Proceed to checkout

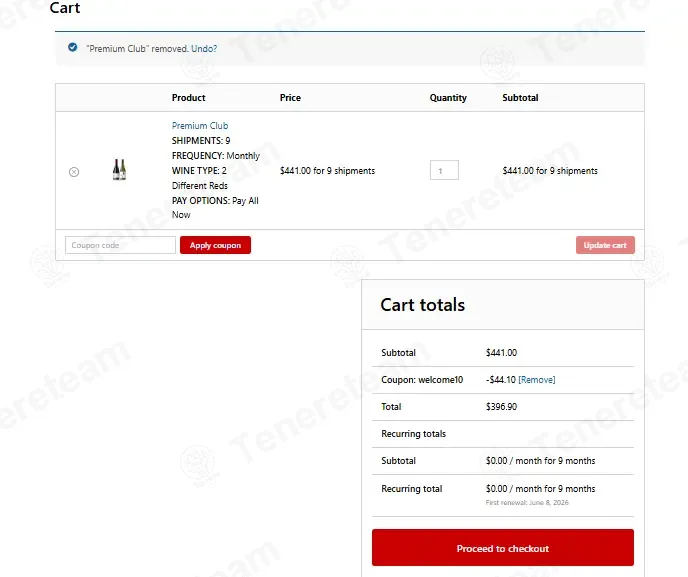tap(503, 548)
